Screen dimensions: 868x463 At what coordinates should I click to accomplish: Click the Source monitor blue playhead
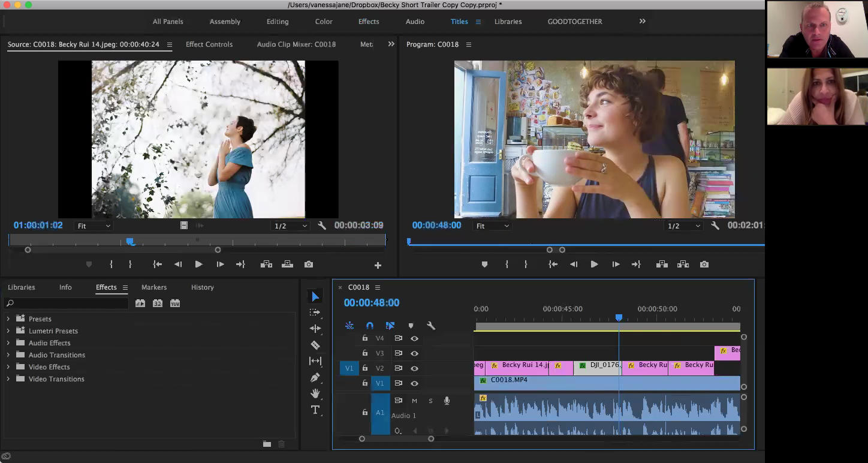[x=130, y=241]
